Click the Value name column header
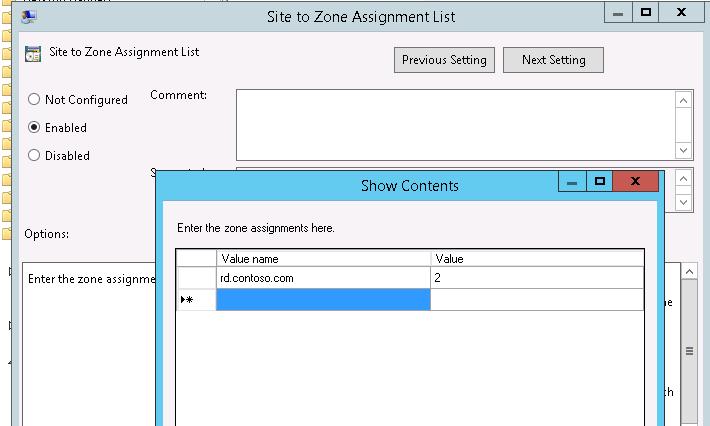Screen dimensions: 710x426 [x=323, y=258]
